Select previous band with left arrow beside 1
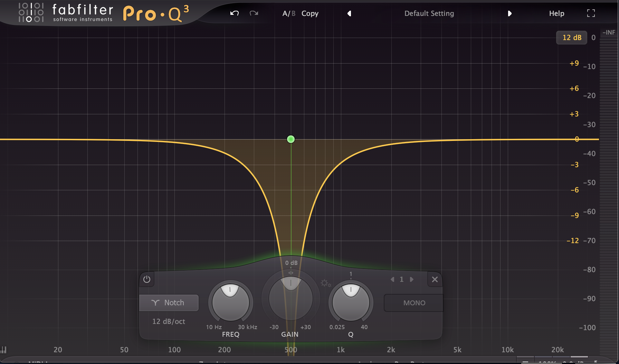Screen dimensions: 619x364 pos(392,279)
